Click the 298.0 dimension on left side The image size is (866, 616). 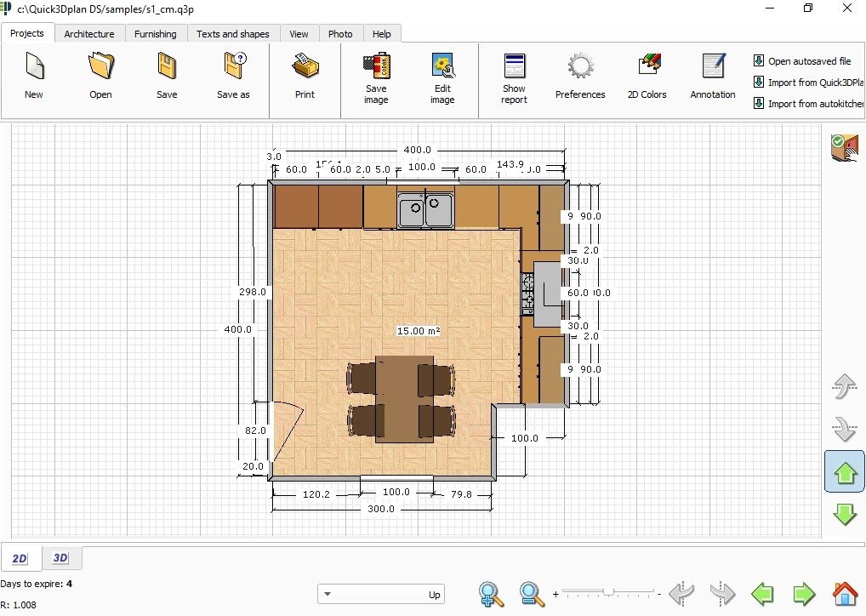(x=253, y=292)
